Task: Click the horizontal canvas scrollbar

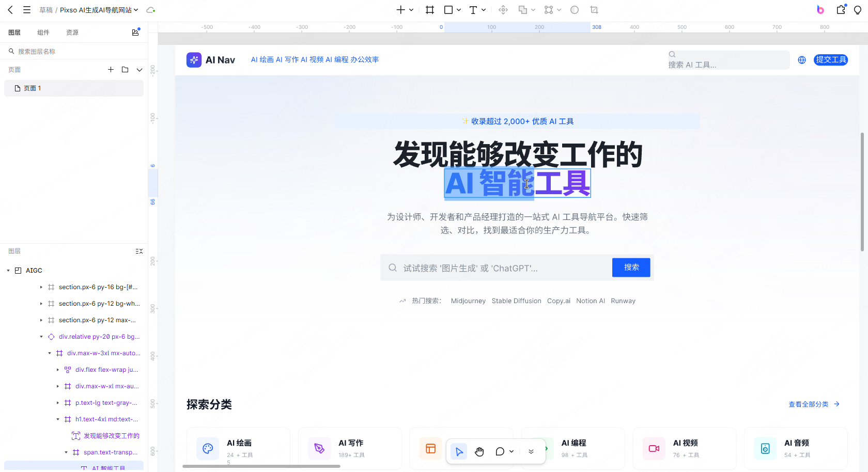Action: tap(261, 466)
